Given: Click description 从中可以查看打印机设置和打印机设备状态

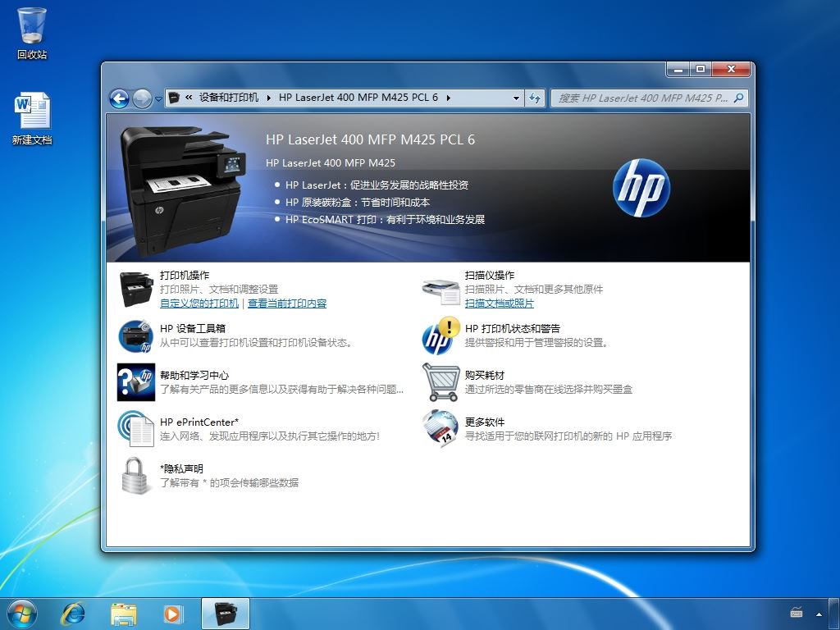Looking at the screenshot, I should pos(256,343).
